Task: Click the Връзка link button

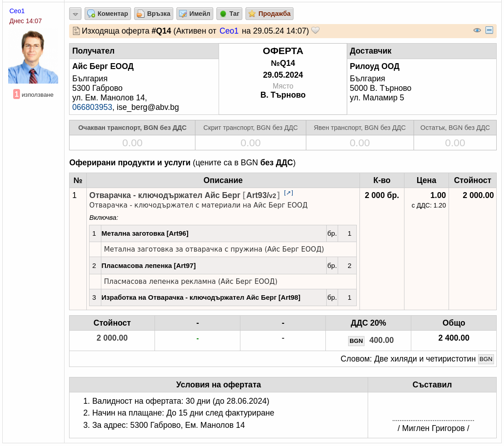Action: point(154,14)
